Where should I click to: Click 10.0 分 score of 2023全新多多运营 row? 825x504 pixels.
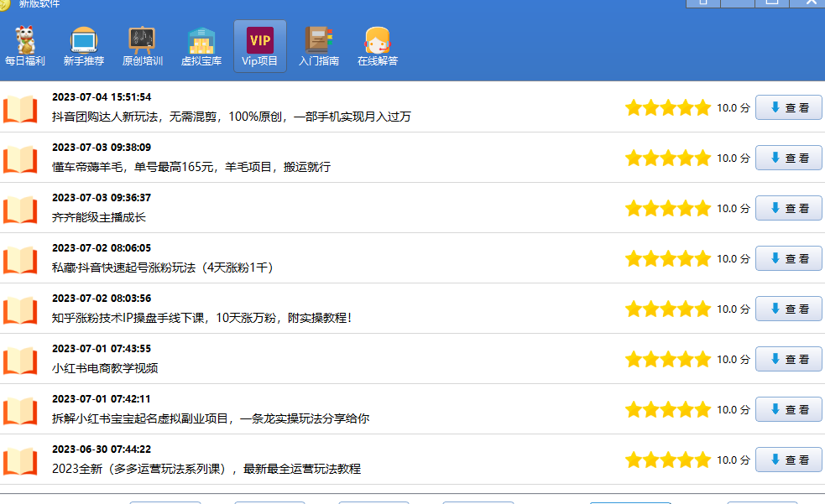click(734, 460)
